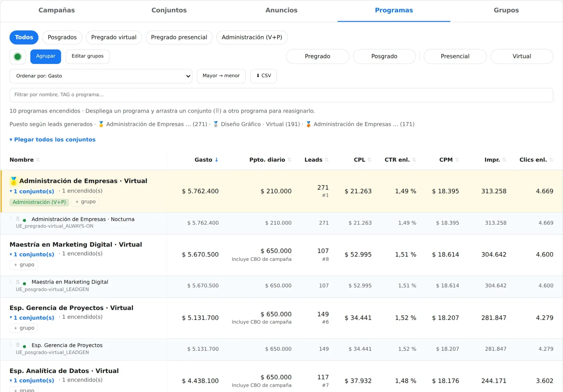Image resolution: width=563 pixels, height=392 pixels.
Task: Grab drag handle of Administración de Empresas · Nocturna
Action: pos(18,219)
